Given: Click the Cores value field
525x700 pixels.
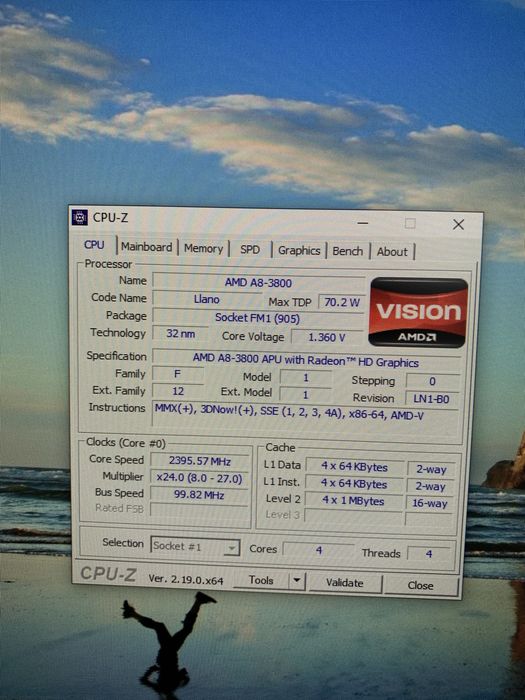Looking at the screenshot, I should [319, 550].
